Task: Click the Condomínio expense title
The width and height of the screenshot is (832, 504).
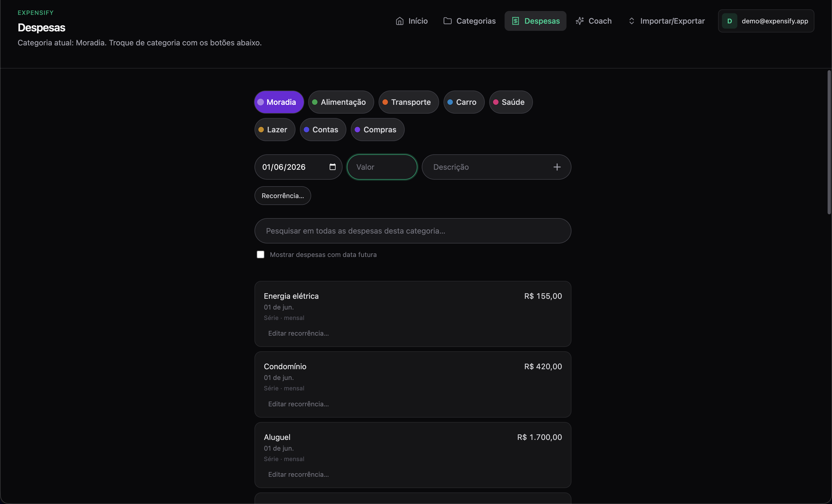Action: (x=285, y=366)
